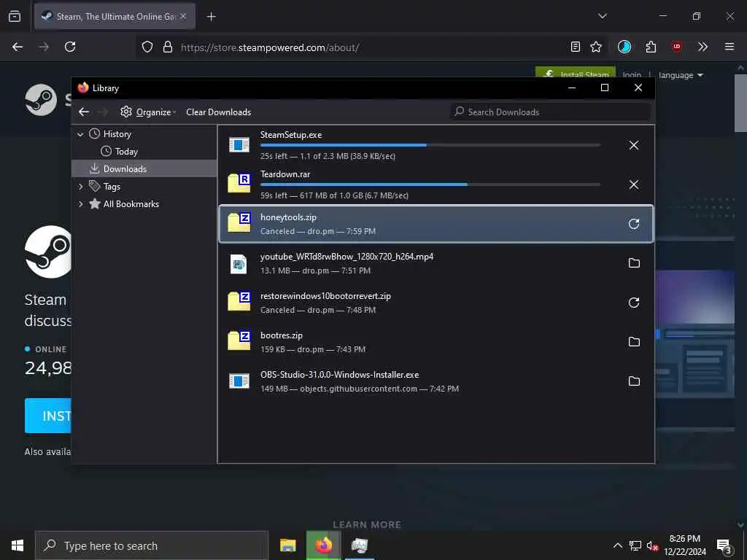Close the Steam browser tab
The image size is (747, 560).
tap(183, 16)
